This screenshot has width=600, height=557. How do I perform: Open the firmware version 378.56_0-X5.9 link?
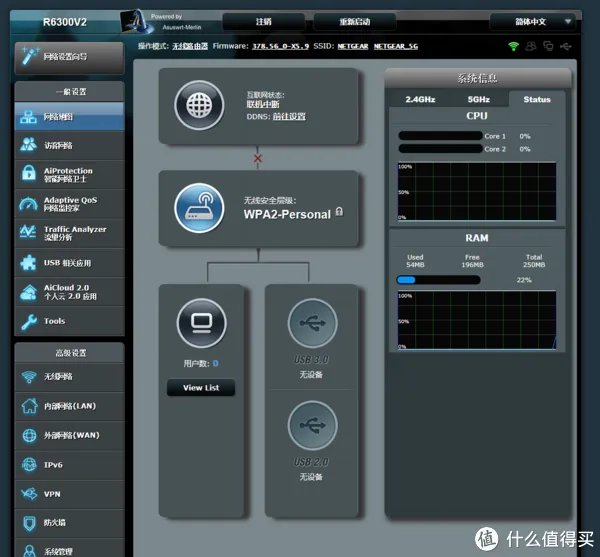tap(280, 46)
